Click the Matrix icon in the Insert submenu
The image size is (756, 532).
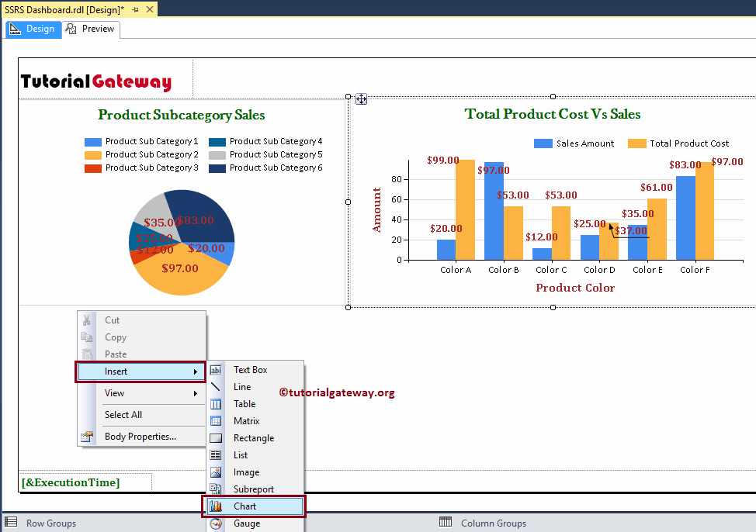click(x=216, y=421)
